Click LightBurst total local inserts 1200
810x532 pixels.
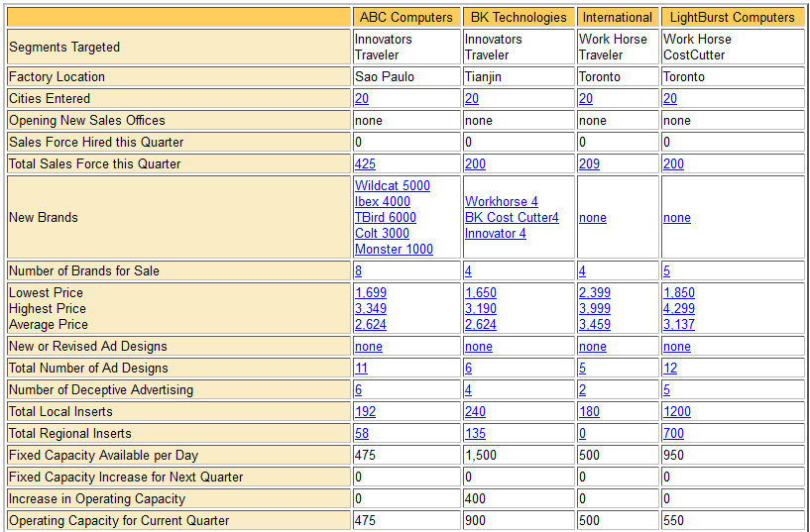point(677,412)
